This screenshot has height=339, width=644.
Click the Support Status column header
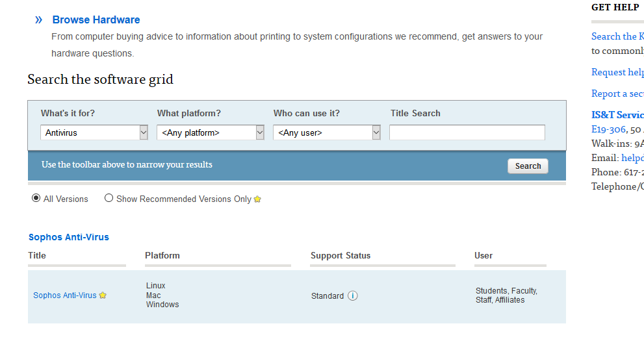pos(341,255)
